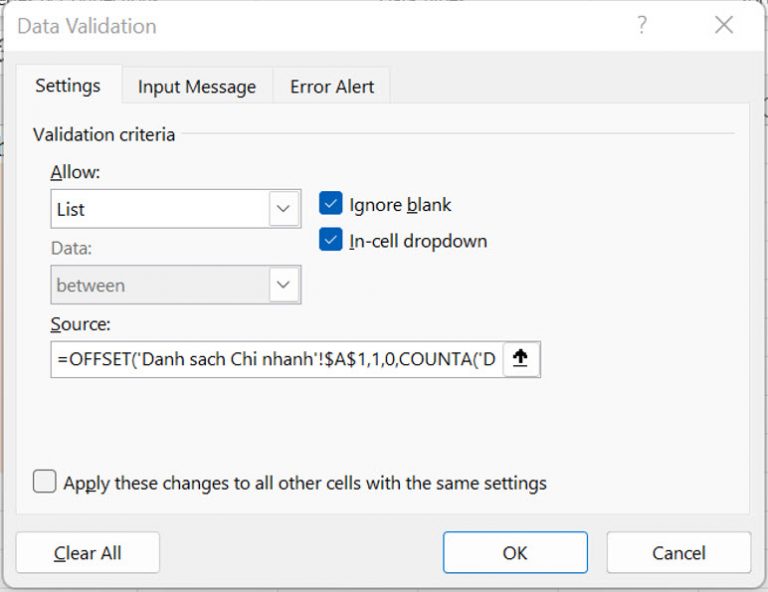Toggle the Ignore blank checkbox
Screen dimensions: 768x592
(331, 204)
